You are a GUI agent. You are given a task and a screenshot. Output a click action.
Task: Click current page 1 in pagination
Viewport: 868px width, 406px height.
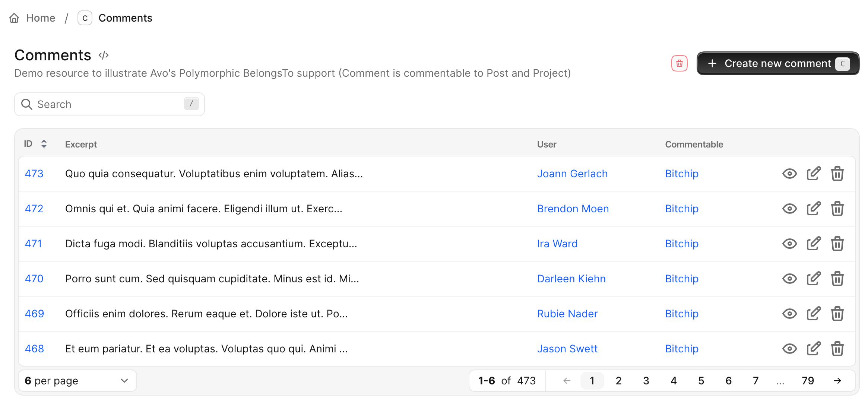[x=592, y=381]
